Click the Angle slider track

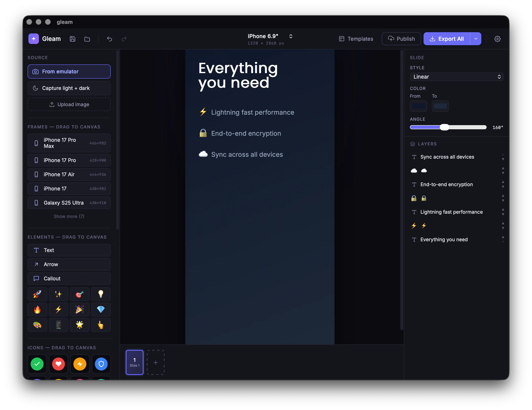448,127
